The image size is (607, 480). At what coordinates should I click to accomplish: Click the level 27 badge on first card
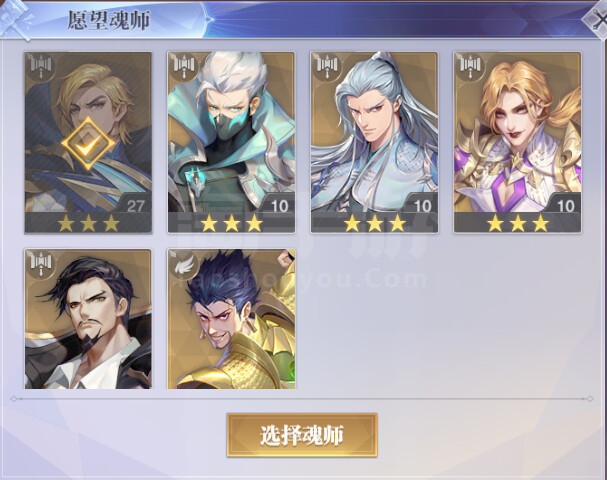(x=135, y=205)
